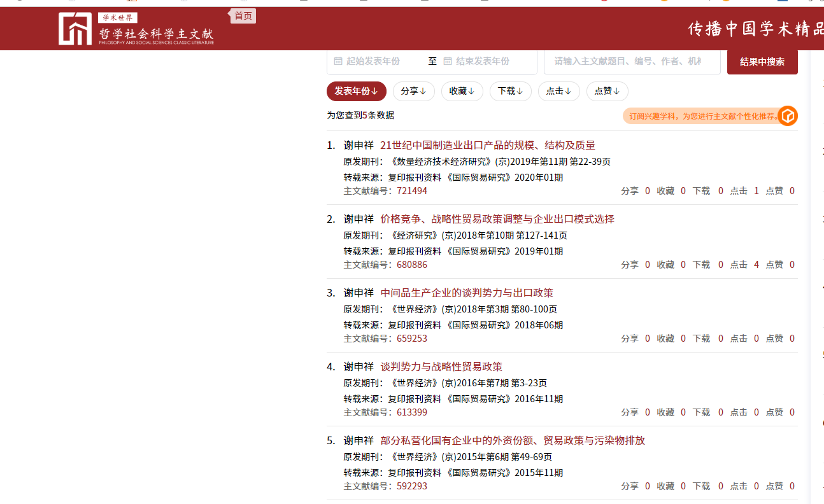
Task: Click the orange subscription recommendation banner
Action: click(700, 116)
